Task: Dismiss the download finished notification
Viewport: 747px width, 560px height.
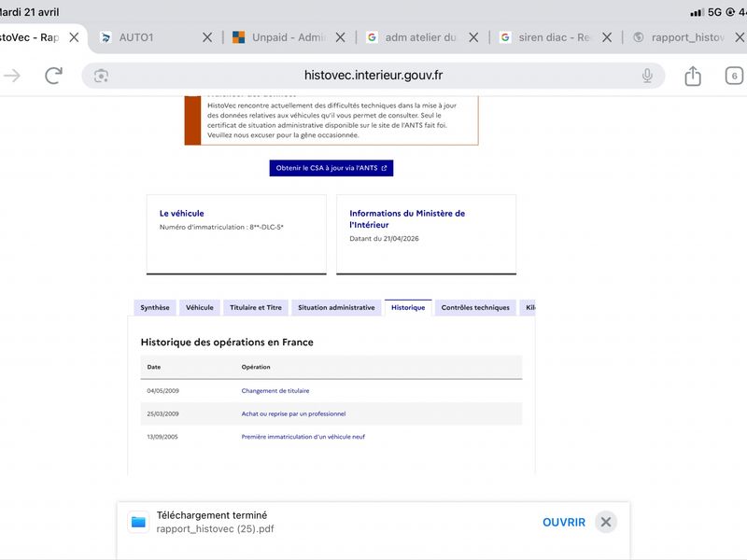Action: tap(605, 522)
